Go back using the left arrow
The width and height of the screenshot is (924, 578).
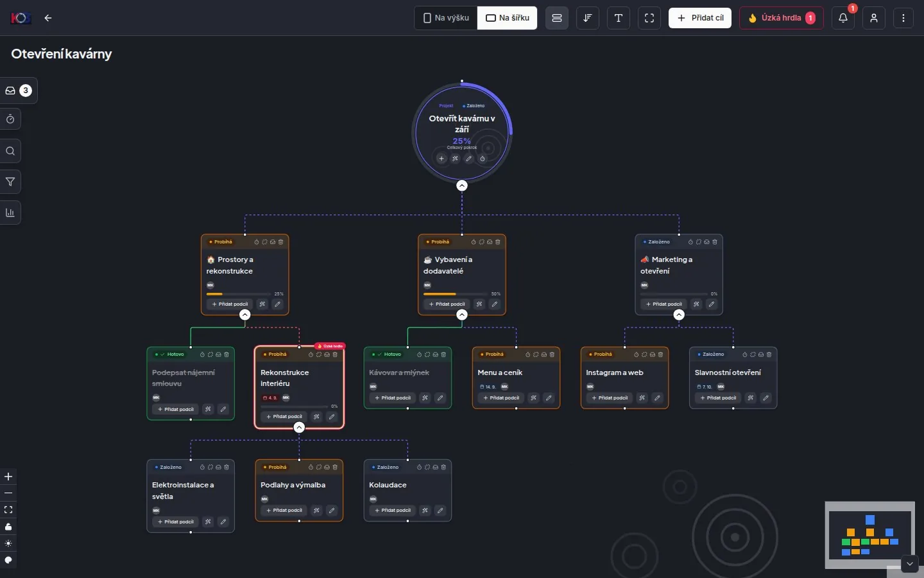(48, 18)
